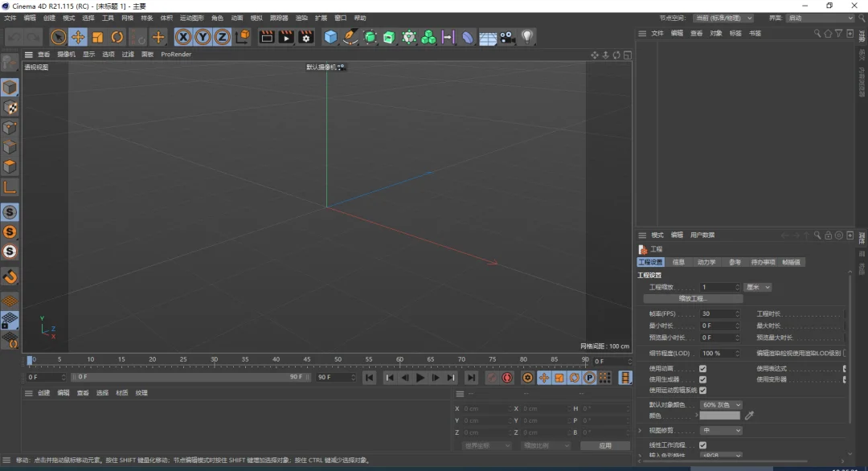Click the 帧率(FPS) input field
Image resolution: width=868 pixels, height=471 pixels.
pyautogui.click(x=719, y=313)
